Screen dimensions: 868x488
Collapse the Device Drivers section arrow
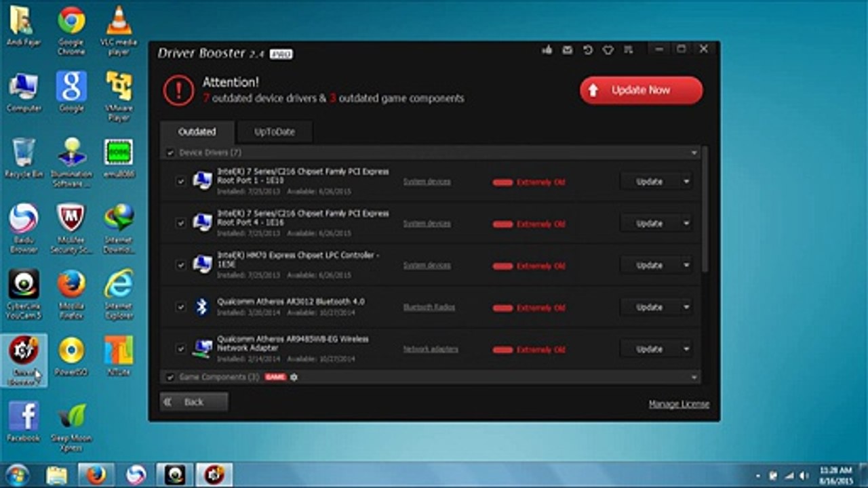(x=694, y=153)
